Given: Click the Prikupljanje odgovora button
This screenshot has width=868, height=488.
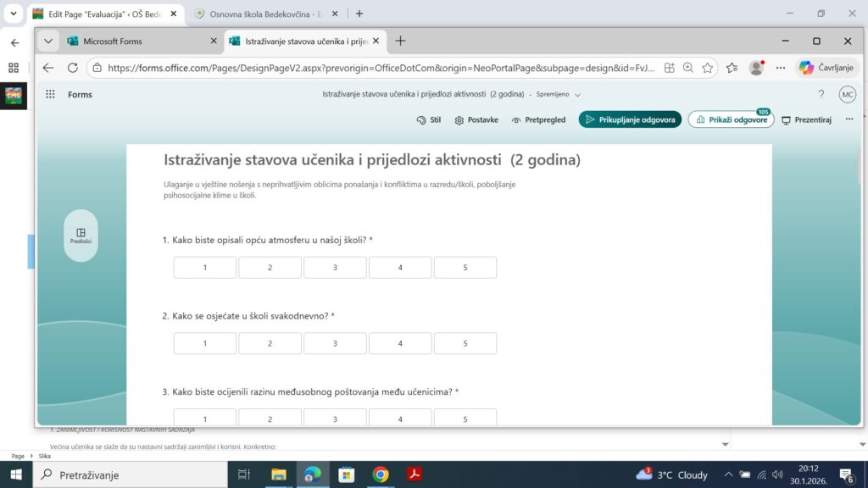Looking at the screenshot, I should (630, 120).
